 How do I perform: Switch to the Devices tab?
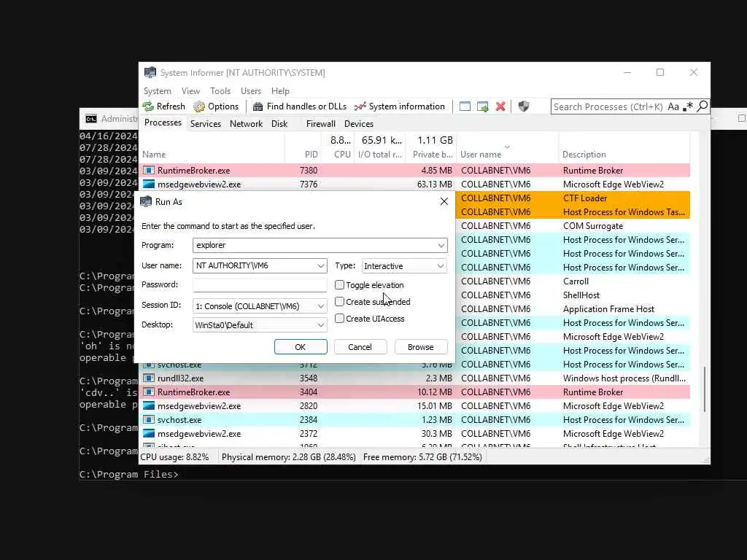pyautogui.click(x=359, y=124)
